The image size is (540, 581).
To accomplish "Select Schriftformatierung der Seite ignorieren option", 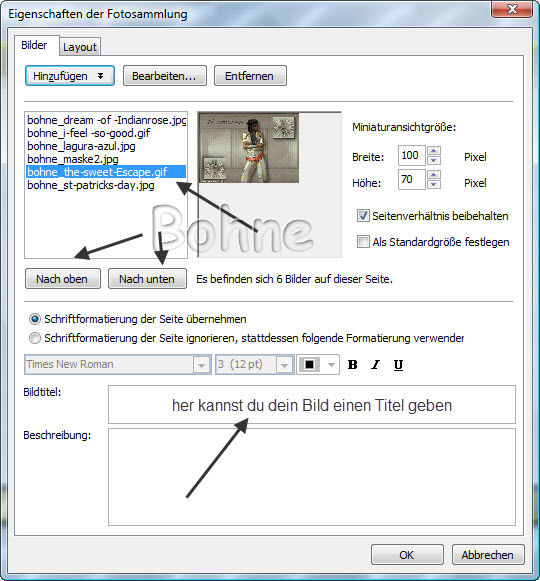I will click(35, 338).
